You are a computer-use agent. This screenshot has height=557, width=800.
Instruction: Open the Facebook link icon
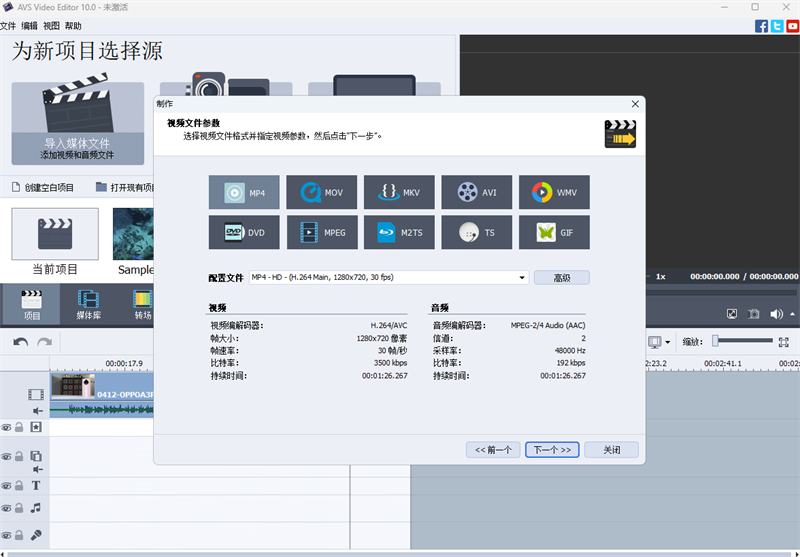coord(761,26)
